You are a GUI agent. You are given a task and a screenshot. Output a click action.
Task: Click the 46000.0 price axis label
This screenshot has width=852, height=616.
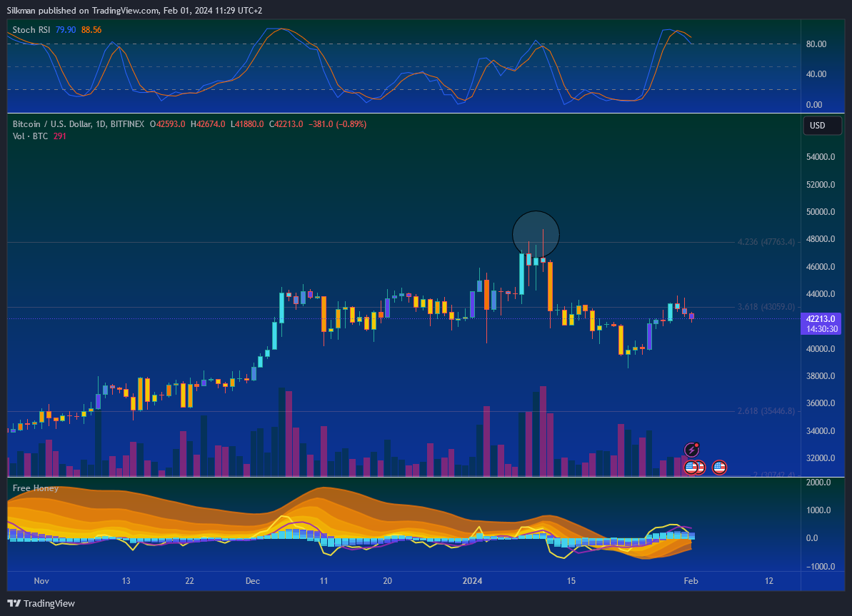pyautogui.click(x=821, y=267)
